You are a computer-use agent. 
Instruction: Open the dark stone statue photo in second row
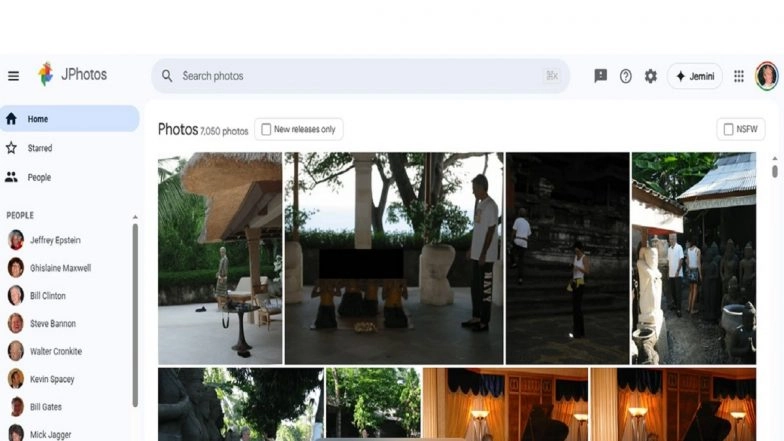pos(240,404)
